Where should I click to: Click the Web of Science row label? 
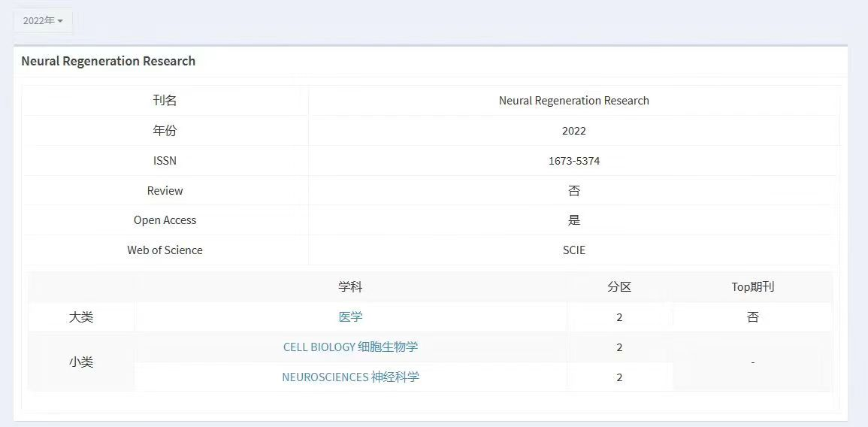pyautogui.click(x=165, y=250)
